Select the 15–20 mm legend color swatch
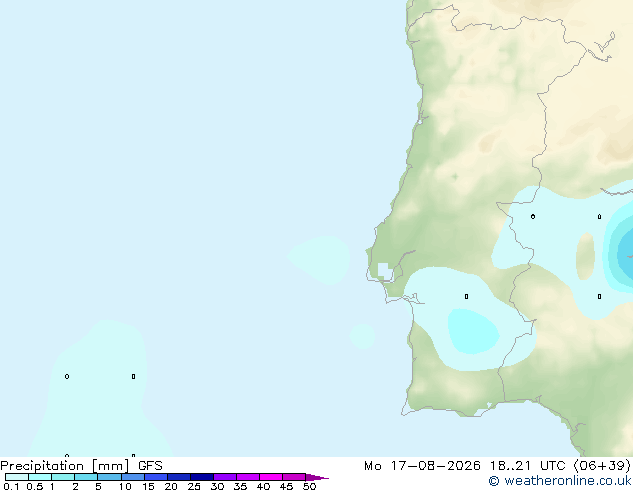 point(156,477)
